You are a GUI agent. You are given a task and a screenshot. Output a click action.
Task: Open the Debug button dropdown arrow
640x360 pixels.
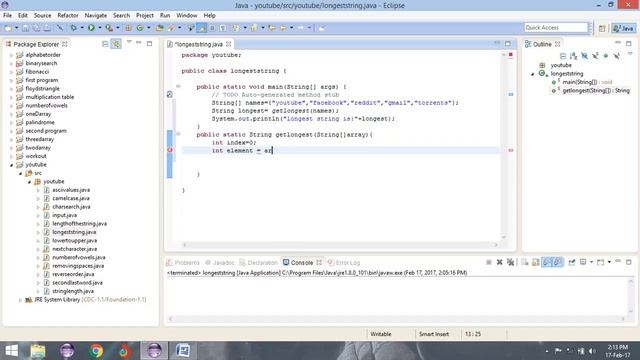[82, 28]
